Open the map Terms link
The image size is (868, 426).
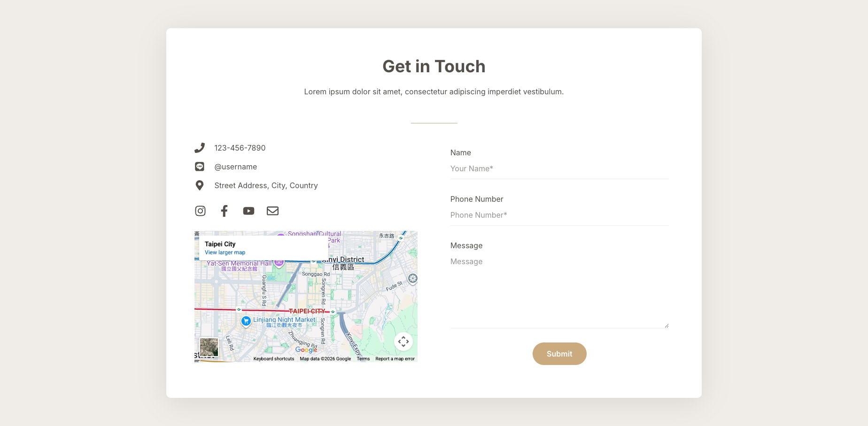tap(363, 359)
